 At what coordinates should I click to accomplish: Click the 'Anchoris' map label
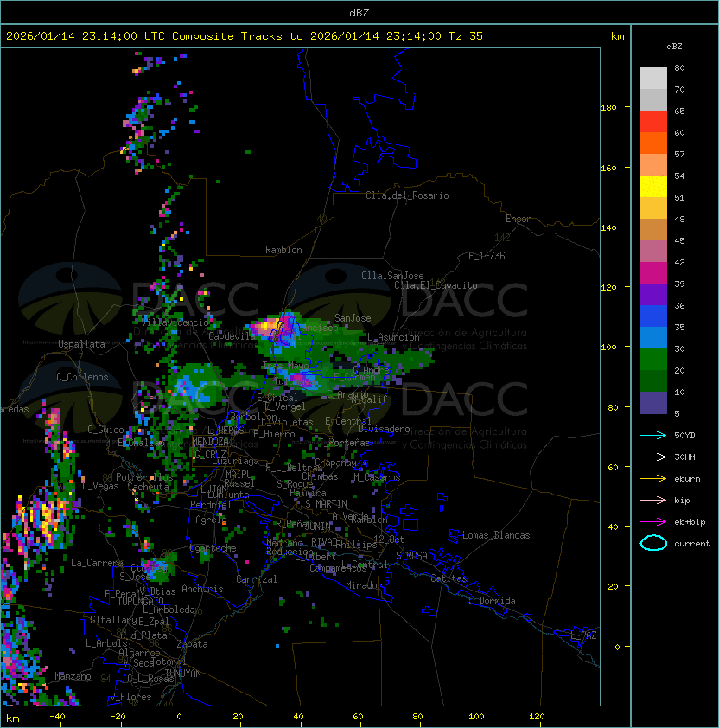point(202,589)
